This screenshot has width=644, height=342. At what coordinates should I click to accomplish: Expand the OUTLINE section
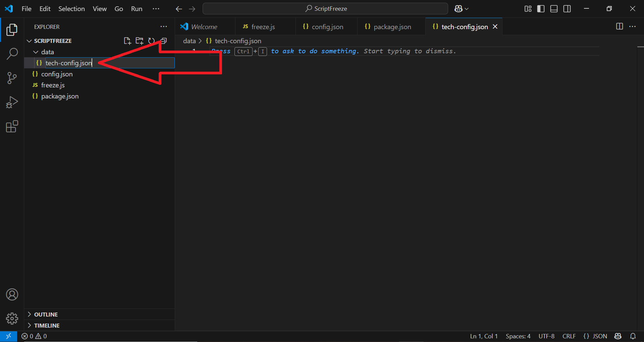tap(99, 314)
